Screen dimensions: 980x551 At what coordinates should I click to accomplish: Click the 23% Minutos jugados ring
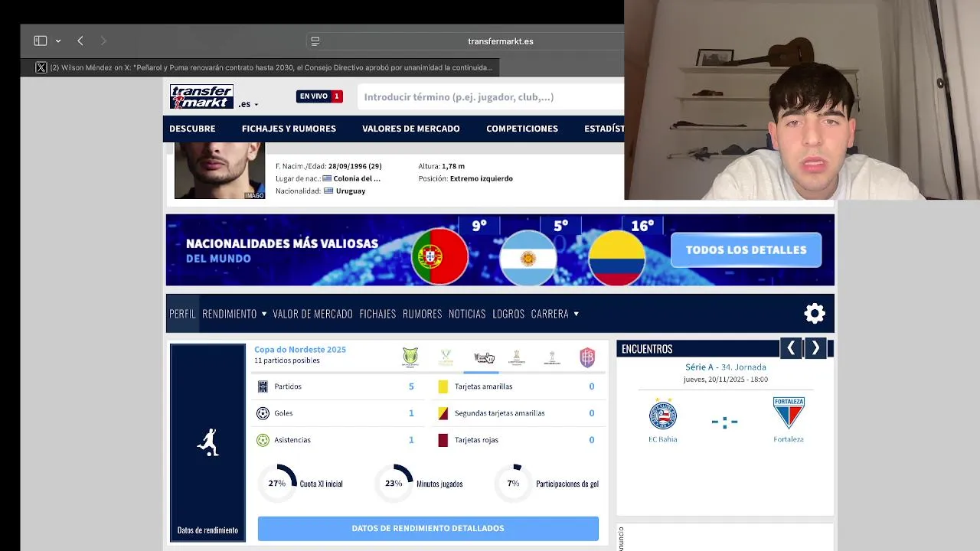(394, 484)
